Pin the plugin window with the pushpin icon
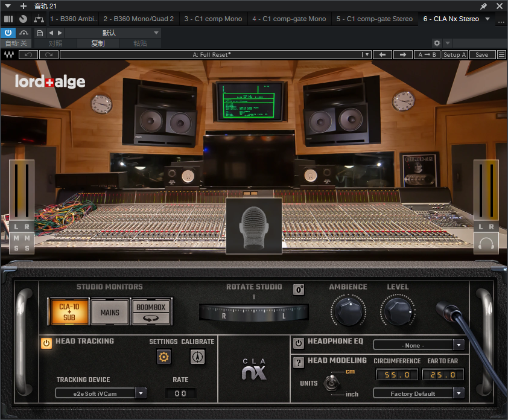 coord(483,6)
